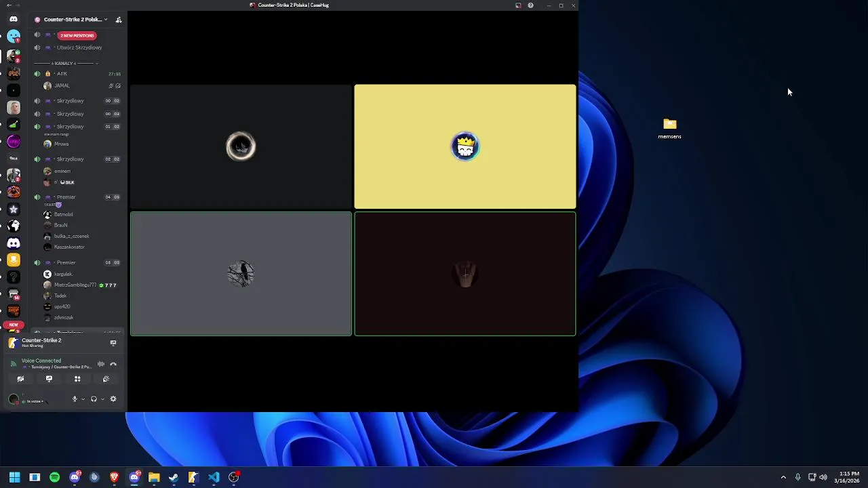Switch to star server icon
Viewport: 868px width, 488px height.
pos(13,209)
